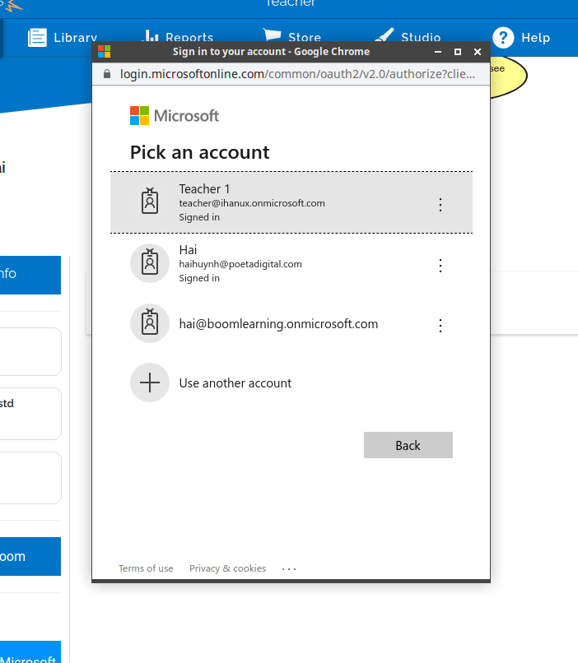
Task: Open the Reports menu in the background page
Action: pos(178,37)
